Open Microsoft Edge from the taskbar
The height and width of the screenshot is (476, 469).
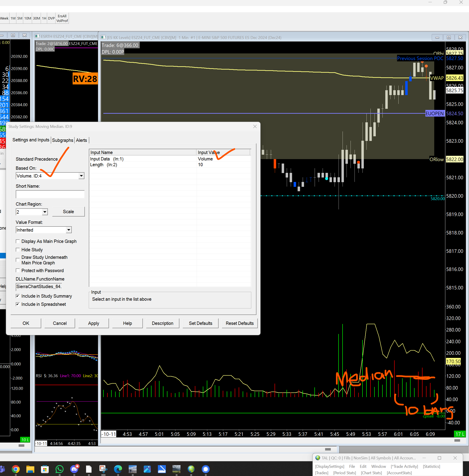coord(118,469)
